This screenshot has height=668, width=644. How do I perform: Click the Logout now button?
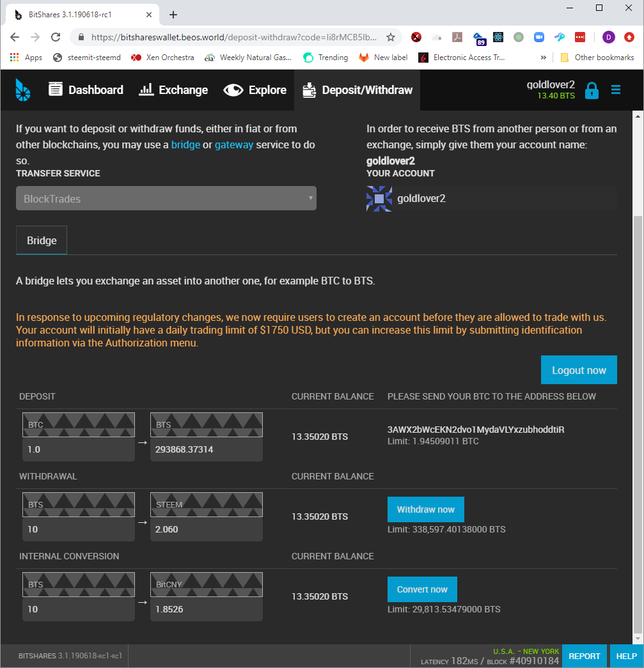tap(579, 369)
